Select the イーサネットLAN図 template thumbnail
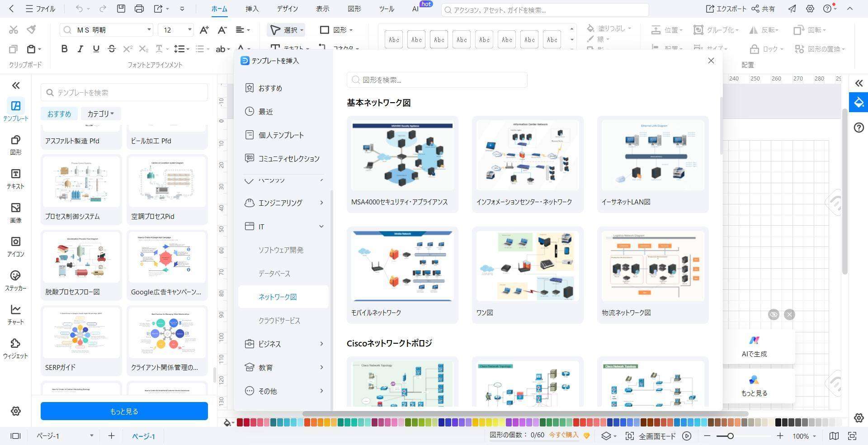Image resolution: width=868 pixels, height=445 pixels. (x=652, y=156)
